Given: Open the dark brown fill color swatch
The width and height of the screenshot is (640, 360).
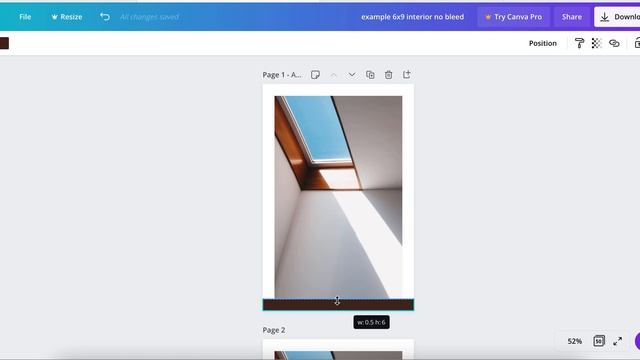Looking at the screenshot, I should click(4, 43).
